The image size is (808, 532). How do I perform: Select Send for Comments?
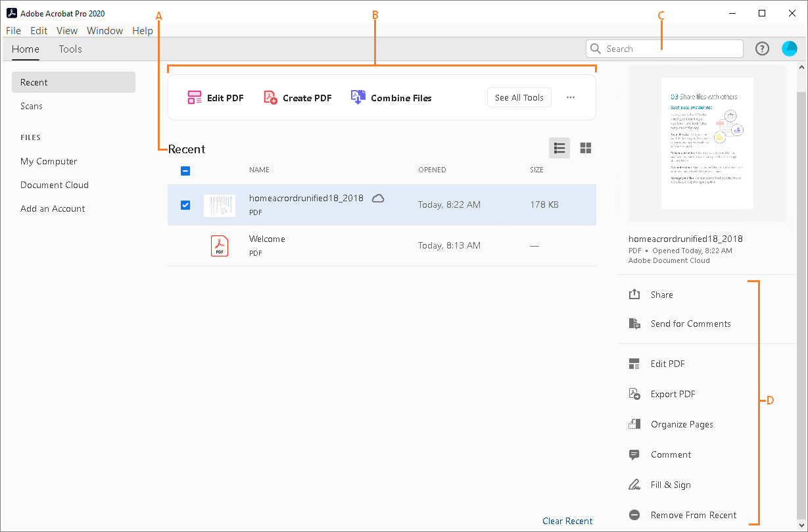click(x=690, y=324)
